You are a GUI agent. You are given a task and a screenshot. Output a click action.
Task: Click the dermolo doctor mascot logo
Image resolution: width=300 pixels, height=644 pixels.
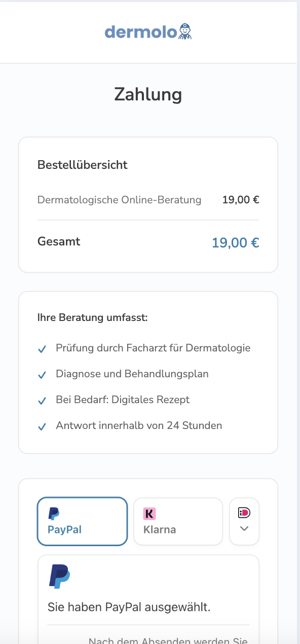pos(184,31)
